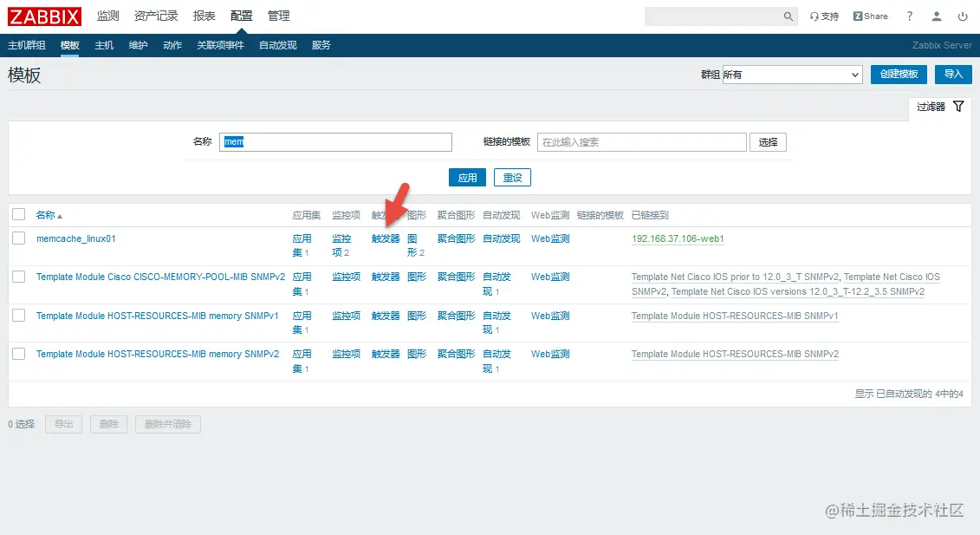Image resolution: width=980 pixels, height=535 pixels.
Task: Open the help question mark icon
Action: 909,16
